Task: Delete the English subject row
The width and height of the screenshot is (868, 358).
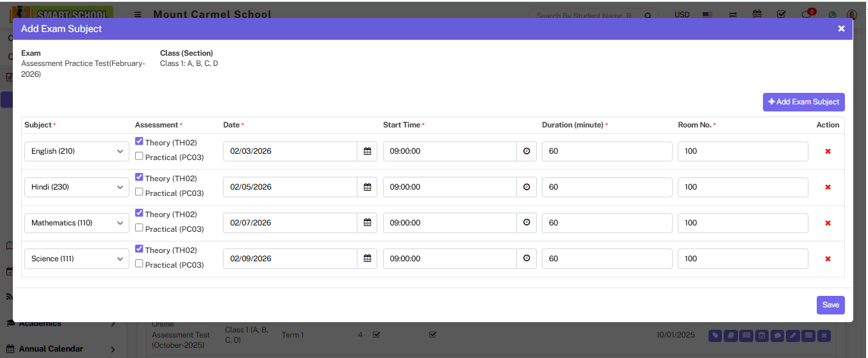Action: (828, 152)
